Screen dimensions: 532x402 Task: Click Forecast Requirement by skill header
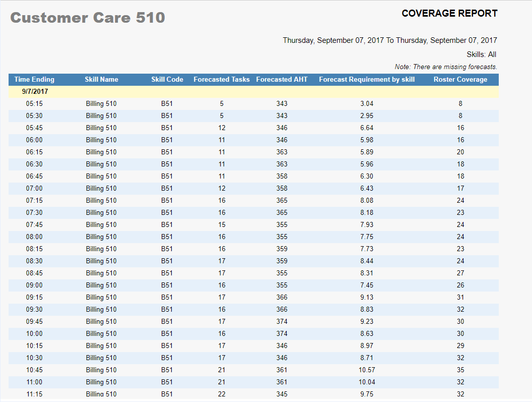[367, 80]
